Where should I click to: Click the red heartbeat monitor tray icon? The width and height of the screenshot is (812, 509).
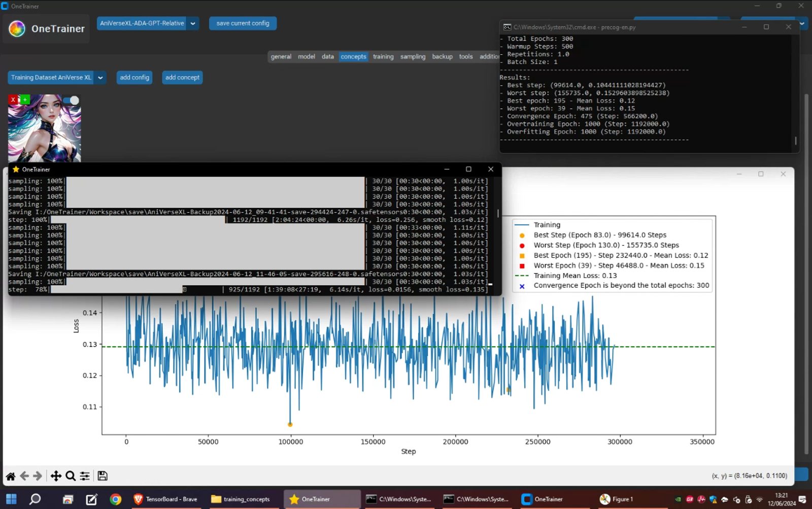coord(701,499)
